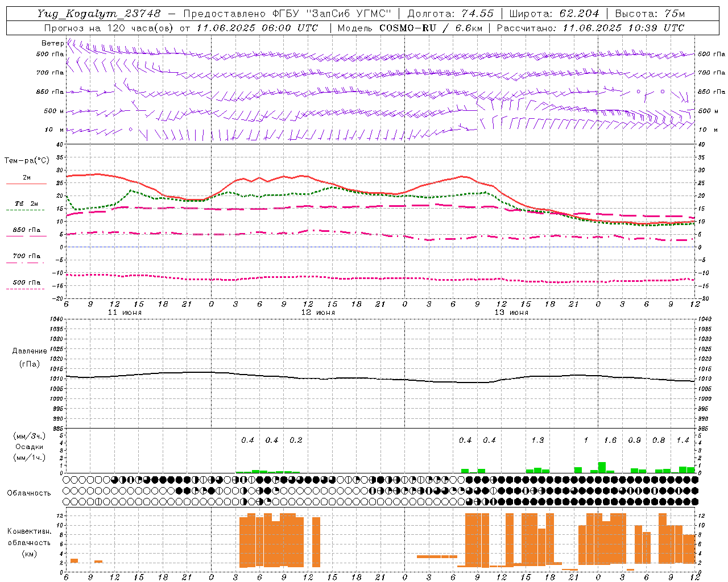The image size is (728, 582).
Task: Click the Осадки precipitation label
Action: pos(29,447)
